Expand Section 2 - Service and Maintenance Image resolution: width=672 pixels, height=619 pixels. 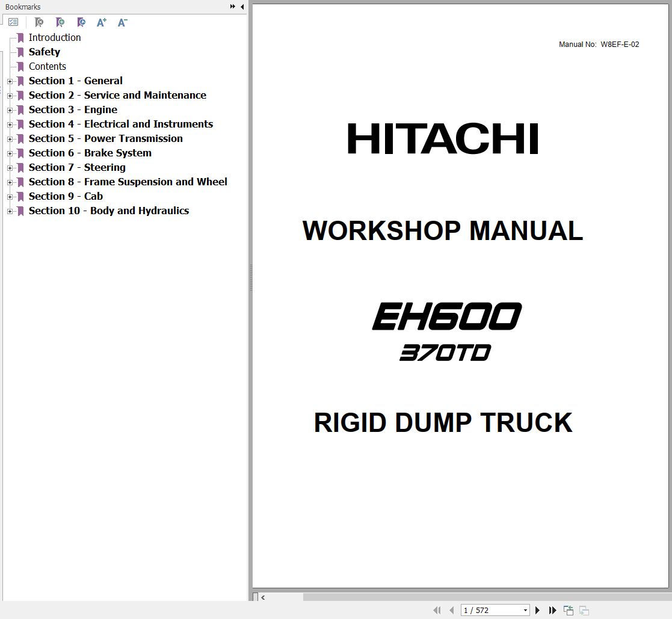[x=10, y=96]
